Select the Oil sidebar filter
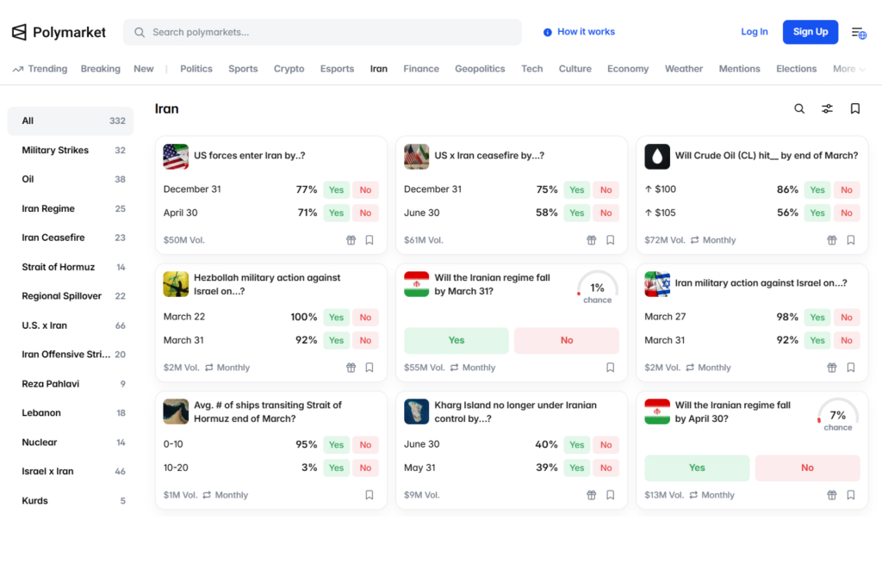882x588 pixels. coord(71,179)
